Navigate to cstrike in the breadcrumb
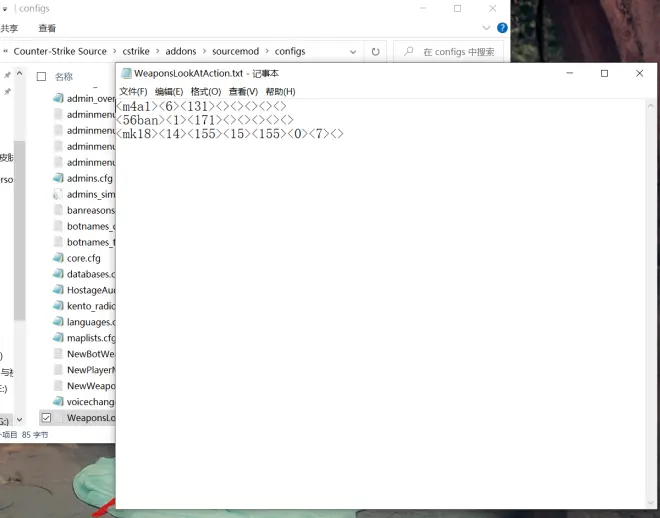This screenshot has height=518, width=660. [x=136, y=51]
